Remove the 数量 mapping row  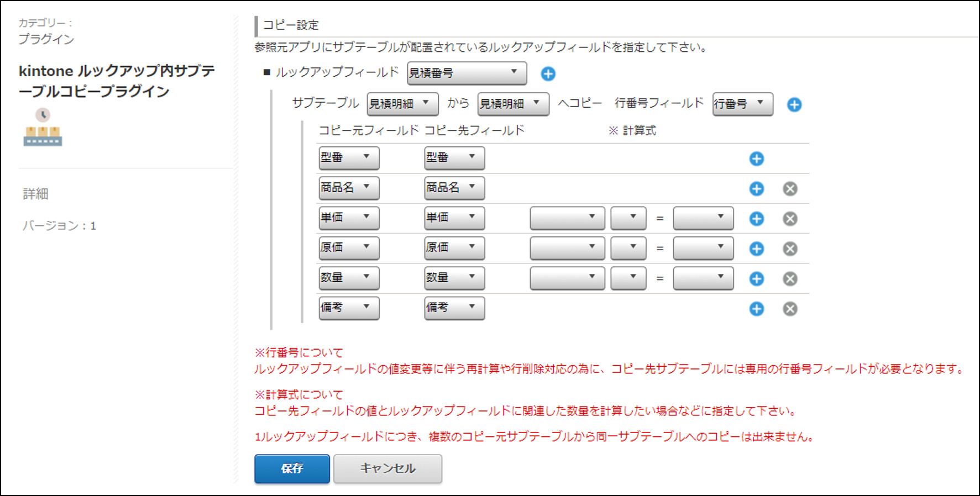point(790,279)
